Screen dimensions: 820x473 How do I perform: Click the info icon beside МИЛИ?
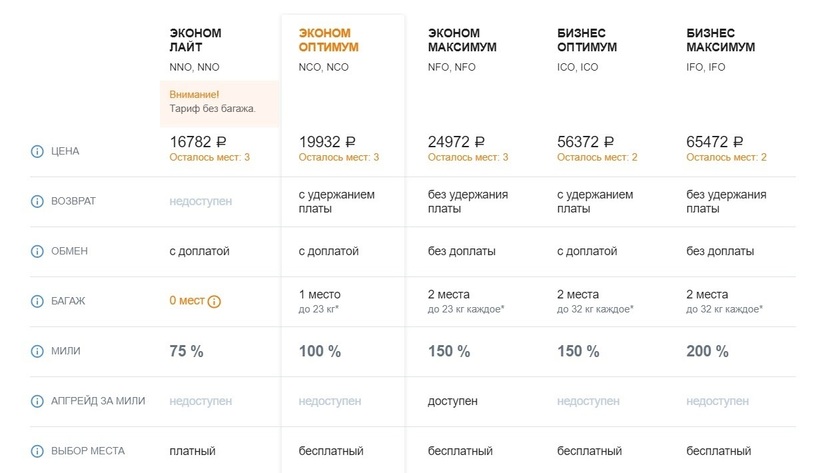pyautogui.click(x=37, y=351)
